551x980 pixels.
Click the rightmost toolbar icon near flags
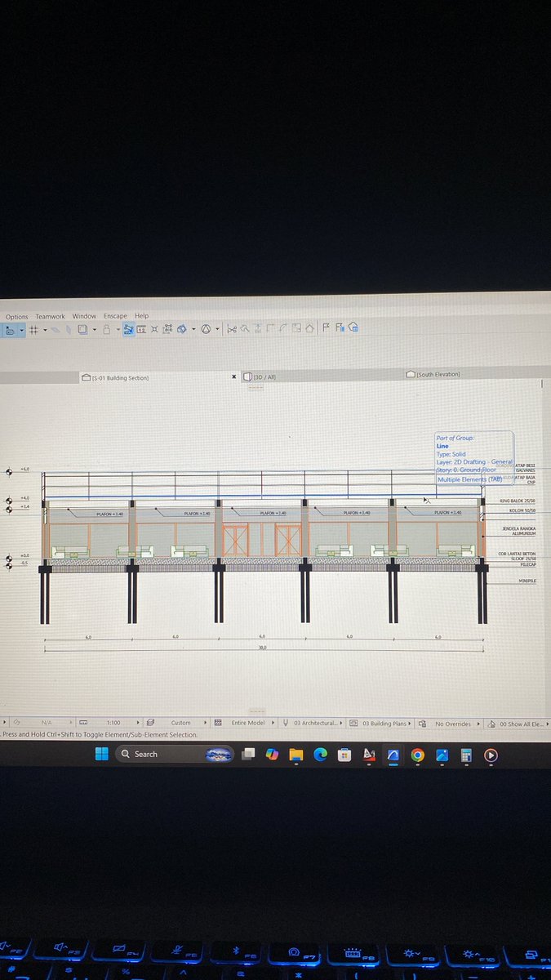click(353, 328)
